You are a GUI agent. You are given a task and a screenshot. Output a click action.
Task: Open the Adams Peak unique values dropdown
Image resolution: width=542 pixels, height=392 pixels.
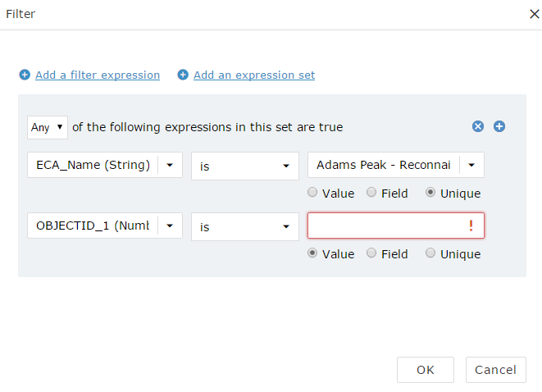[x=471, y=165]
